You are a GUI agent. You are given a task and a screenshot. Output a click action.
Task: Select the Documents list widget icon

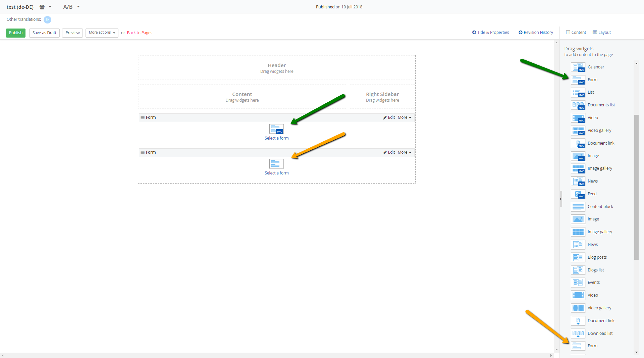(578, 105)
